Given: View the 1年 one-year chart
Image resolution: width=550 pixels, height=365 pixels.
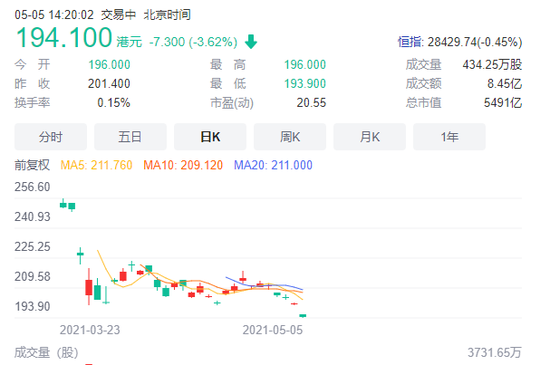Looking at the screenshot, I should [x=449, y=137].
